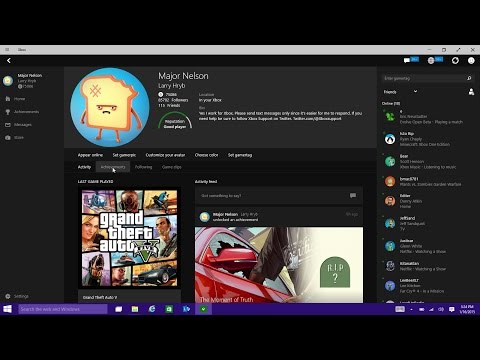Click Customize your avatar
This screenshot has width=480, height=360.
[x=165, y=155]
